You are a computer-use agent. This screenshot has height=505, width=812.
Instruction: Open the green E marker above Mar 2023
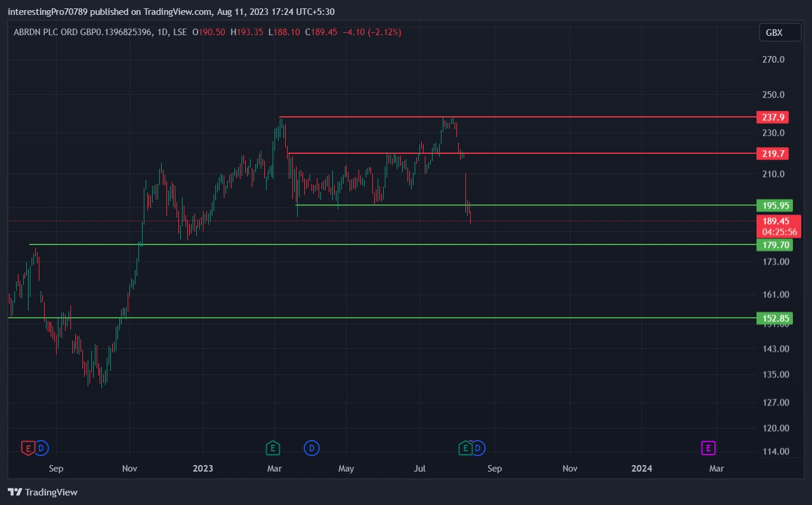[273, 448]
